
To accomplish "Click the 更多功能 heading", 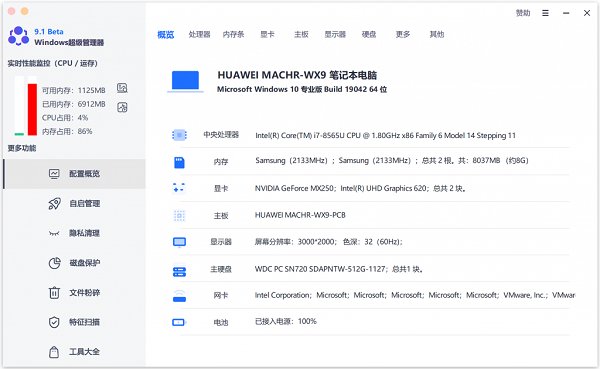I will (x=22, y=148).
